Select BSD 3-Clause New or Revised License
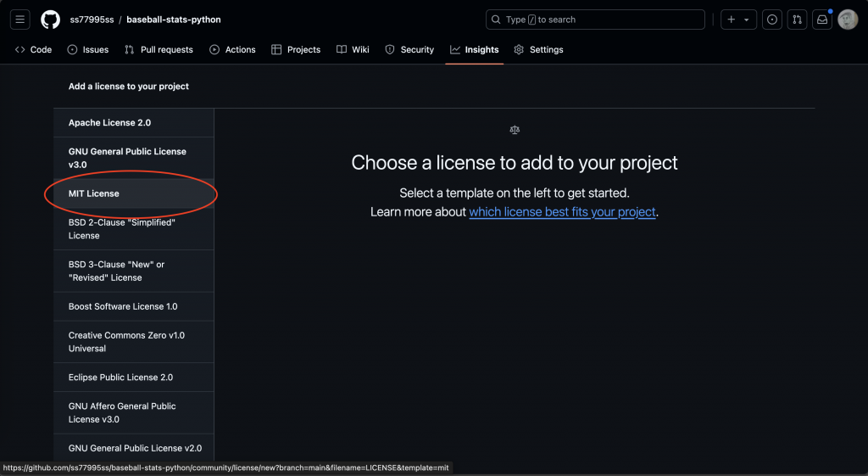The image size is (868, 476). pyautogui.click(x=133, y=271)
